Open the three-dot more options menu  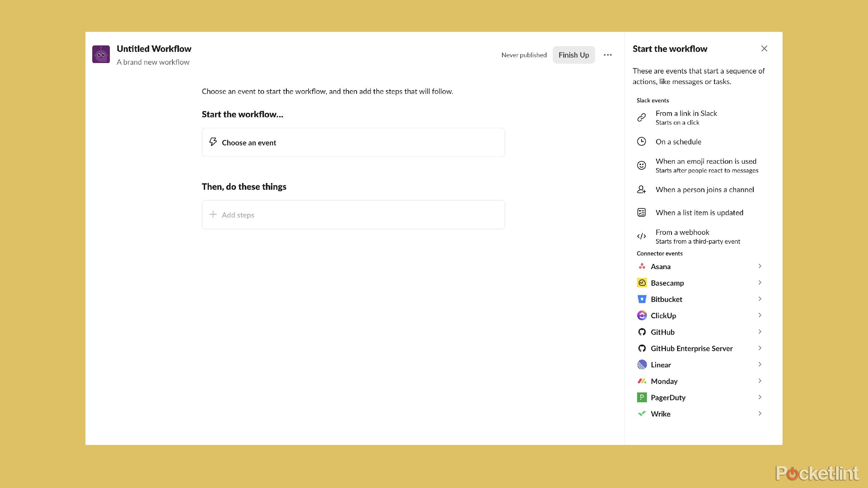[608, 55]
